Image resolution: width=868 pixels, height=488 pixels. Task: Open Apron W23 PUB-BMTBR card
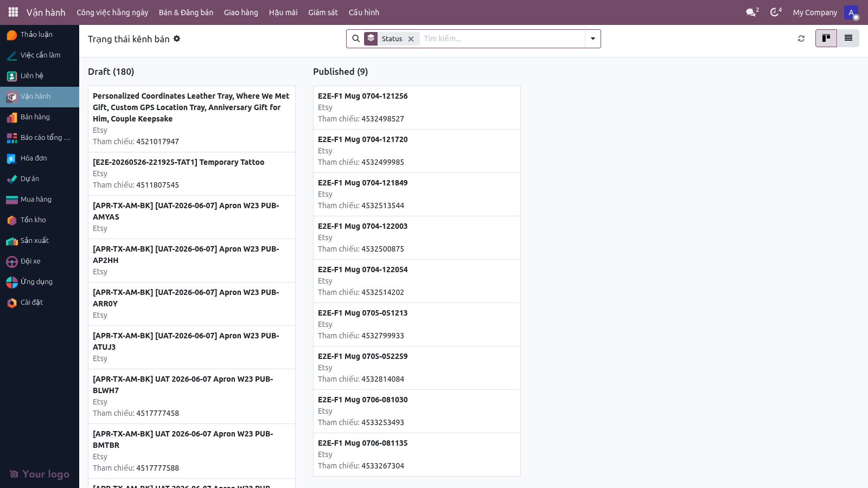pos(192,451)
